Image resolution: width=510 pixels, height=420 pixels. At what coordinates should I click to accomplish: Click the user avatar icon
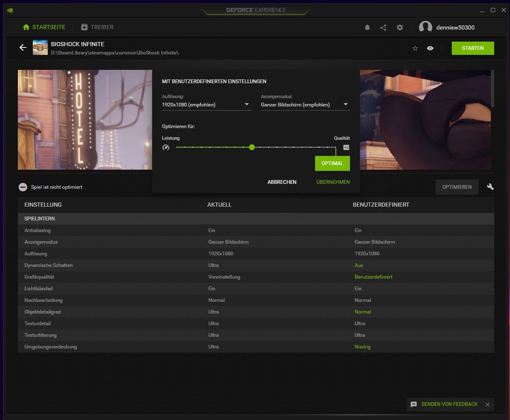pyautogui.click(x=425, y=27)
